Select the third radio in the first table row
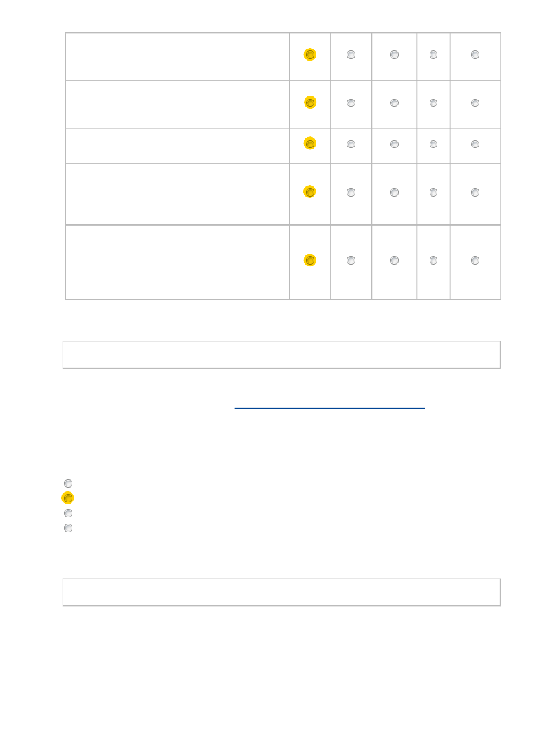 (x=394, y=55)
